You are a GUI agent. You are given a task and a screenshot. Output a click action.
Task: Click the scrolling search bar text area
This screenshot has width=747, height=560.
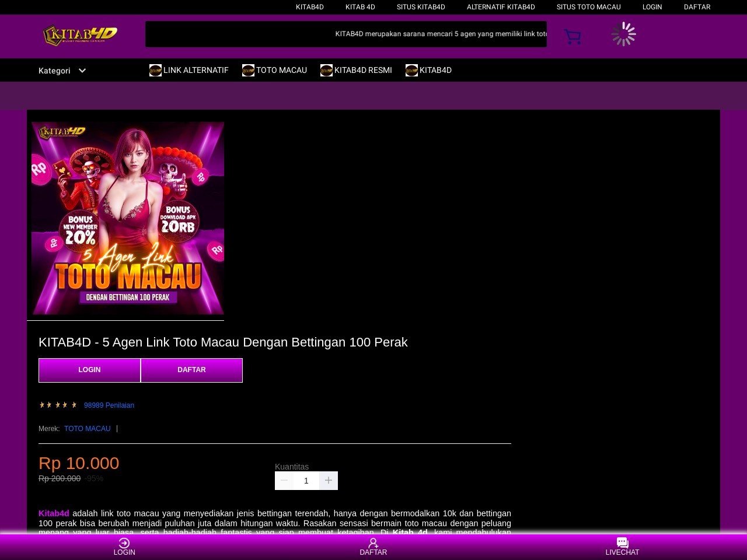click(x=346, y=34)
